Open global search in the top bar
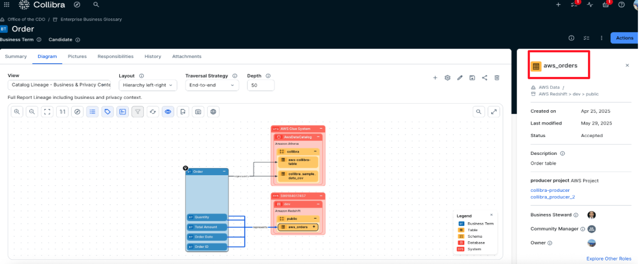 click(x=96, y=5)
